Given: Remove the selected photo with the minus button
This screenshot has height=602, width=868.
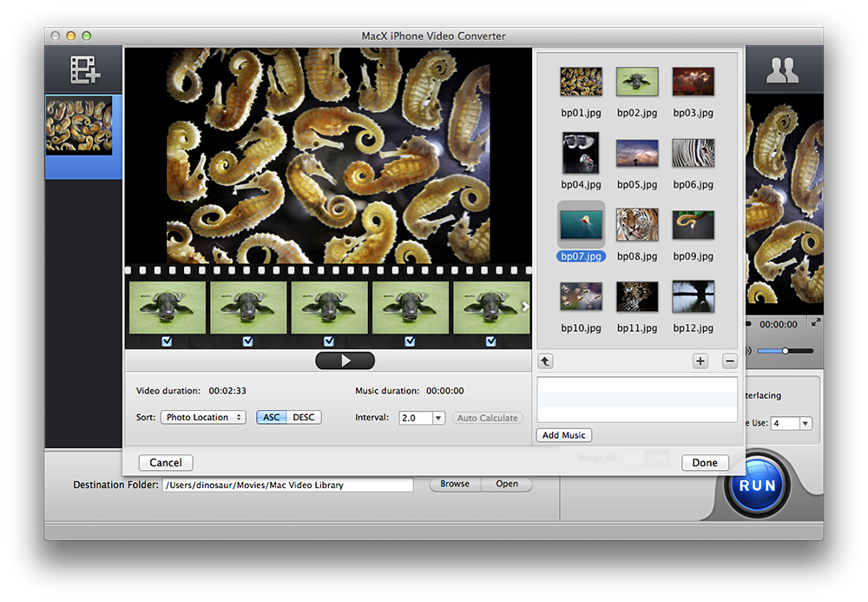Looking at the screenshot, I should [730, 361].
